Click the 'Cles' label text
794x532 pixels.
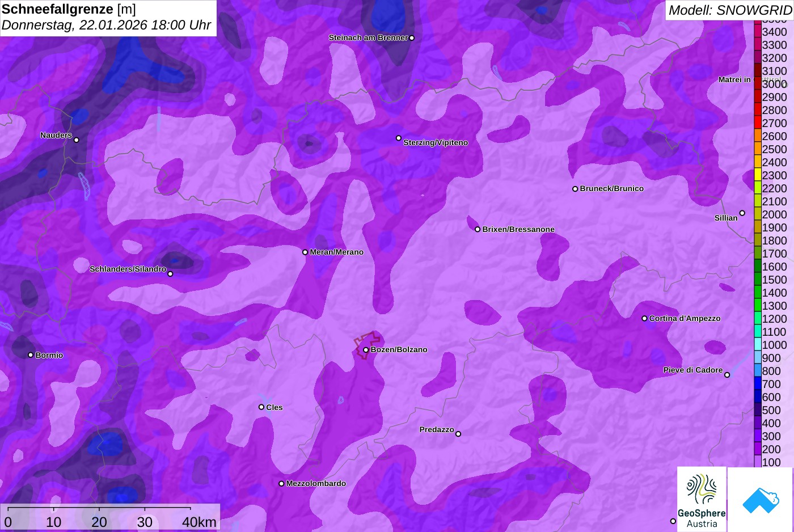[274, 407]
